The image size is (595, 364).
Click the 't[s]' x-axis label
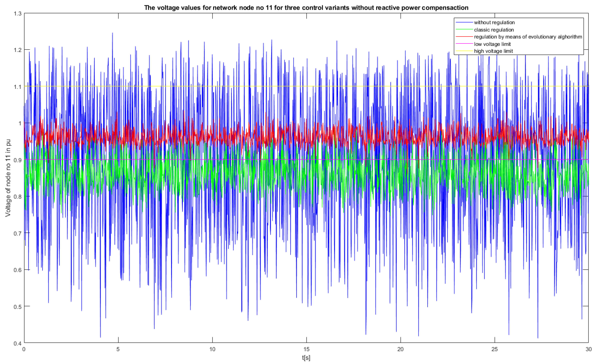tap(306, 358)
